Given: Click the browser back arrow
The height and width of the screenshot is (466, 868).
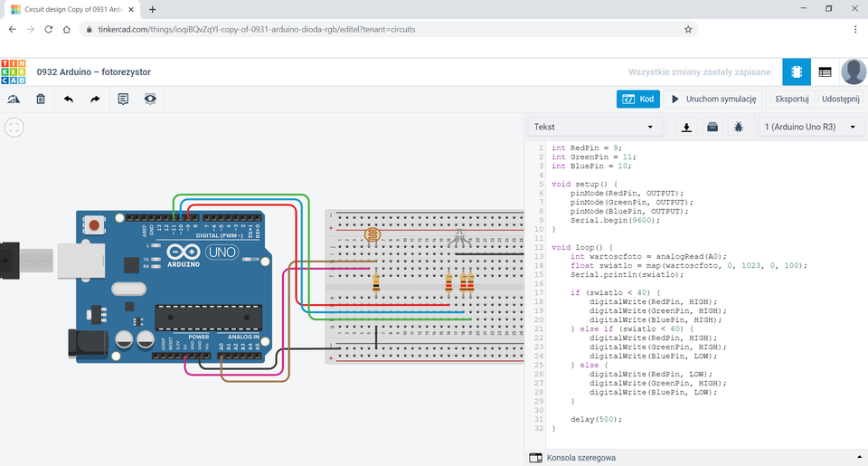Looking at the screenshot, I should coord(12,29).
